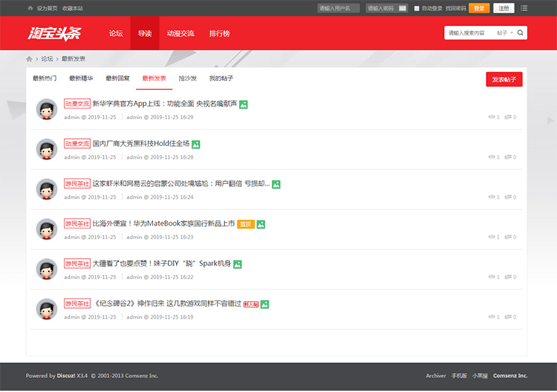
Task: Click the 注册 register button
Action: 502,8
